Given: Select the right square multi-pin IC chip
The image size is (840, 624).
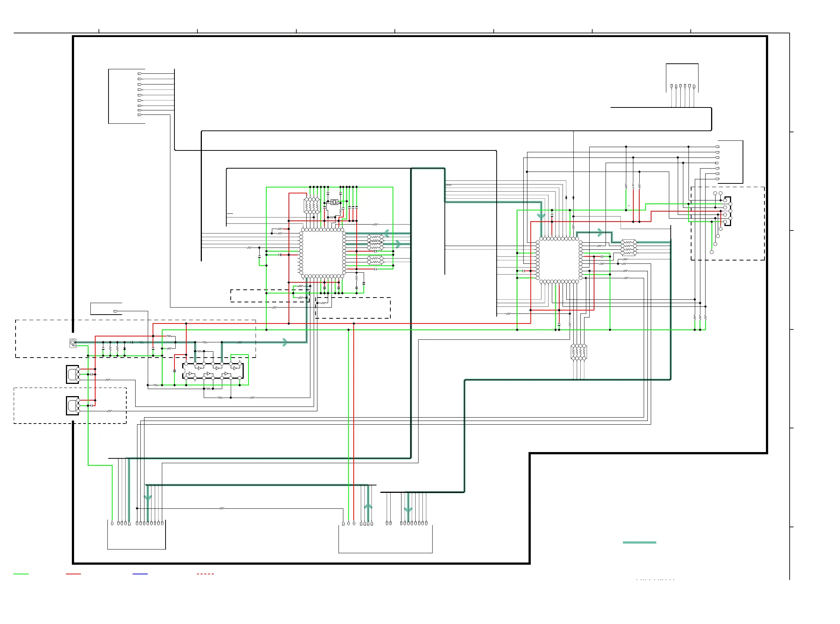Looking at the screenshot, I should [x=559, y=260].
